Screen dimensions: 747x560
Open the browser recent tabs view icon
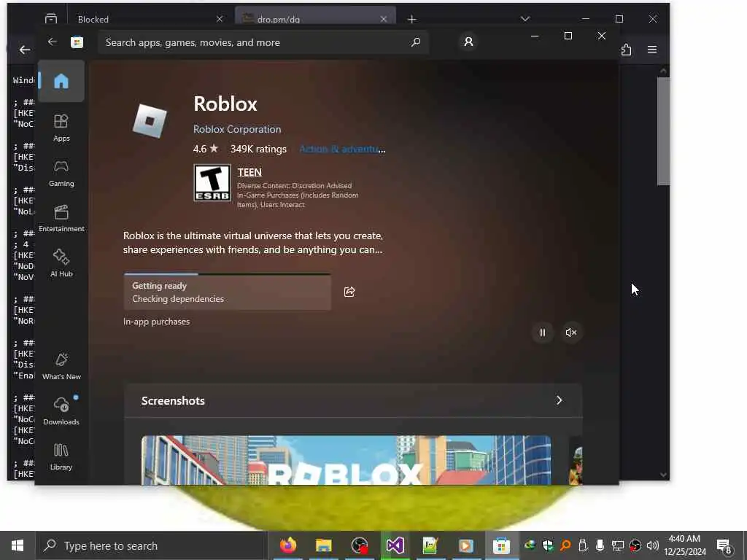pyautogui.click(x=51, y=18)
